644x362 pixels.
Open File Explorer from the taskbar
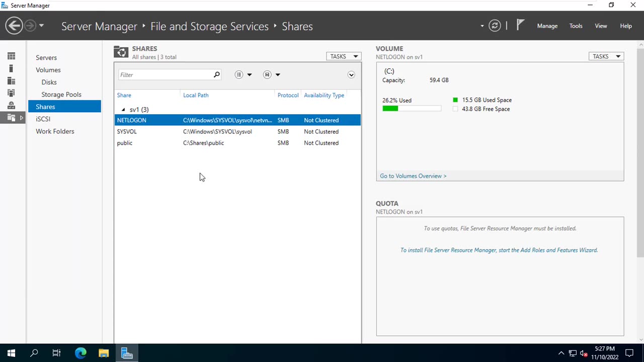[104, 353]
